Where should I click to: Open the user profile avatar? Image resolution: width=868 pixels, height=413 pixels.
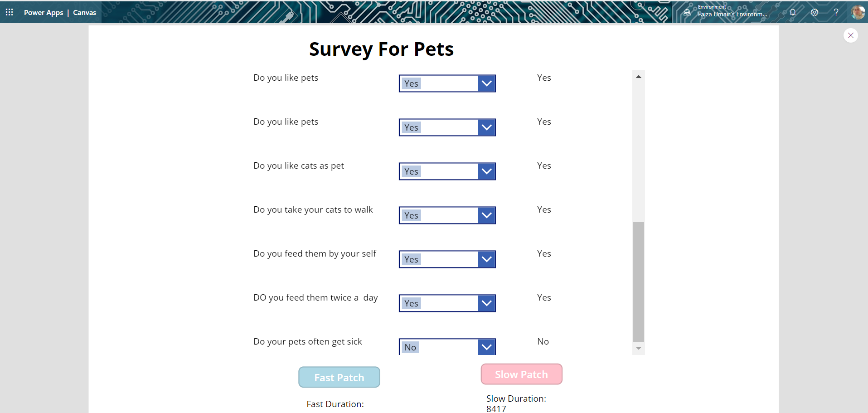(x=858, y=12)
